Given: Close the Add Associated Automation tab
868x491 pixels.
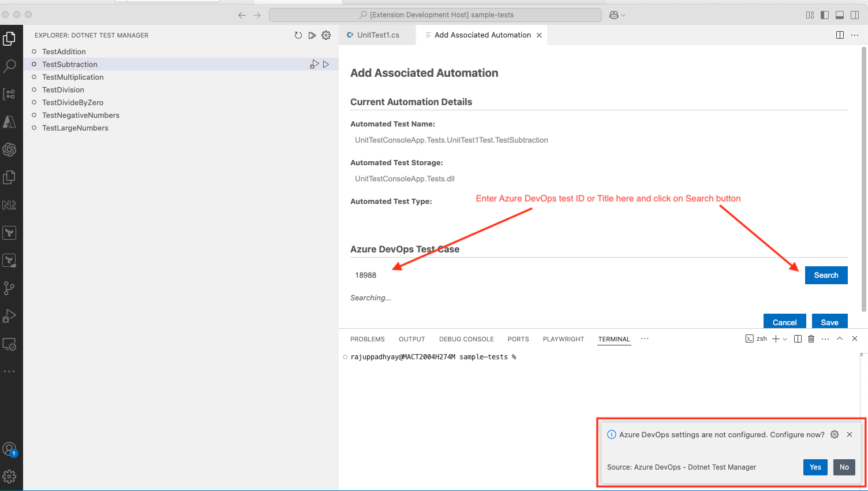Looking at the screenshot, I should click(x=539, y=35).
